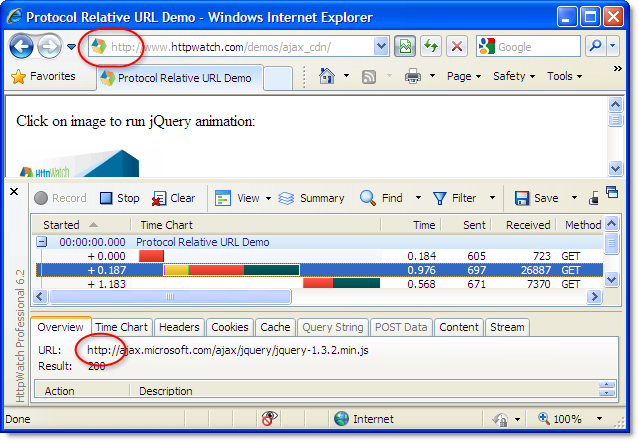This screenshot has width=639, height=442.
Task: Click the View toolbar button
Action: [x=237, y=198]
